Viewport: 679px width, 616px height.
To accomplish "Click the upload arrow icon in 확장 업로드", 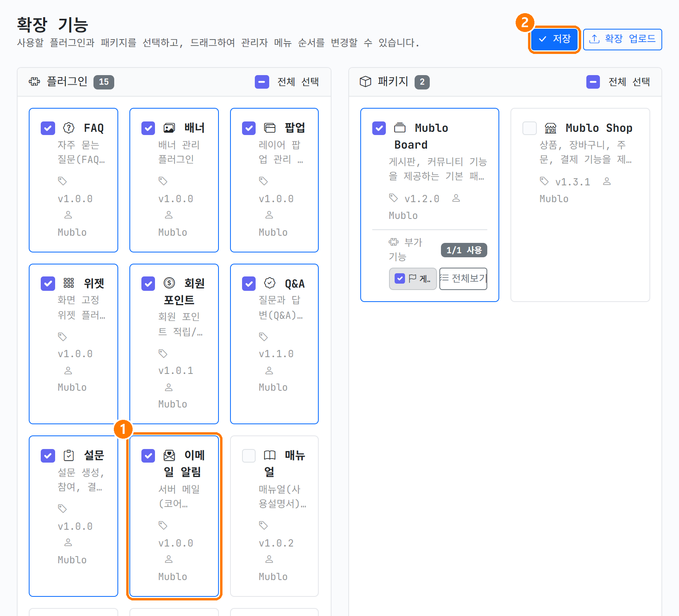I will (x=594, y=39).
